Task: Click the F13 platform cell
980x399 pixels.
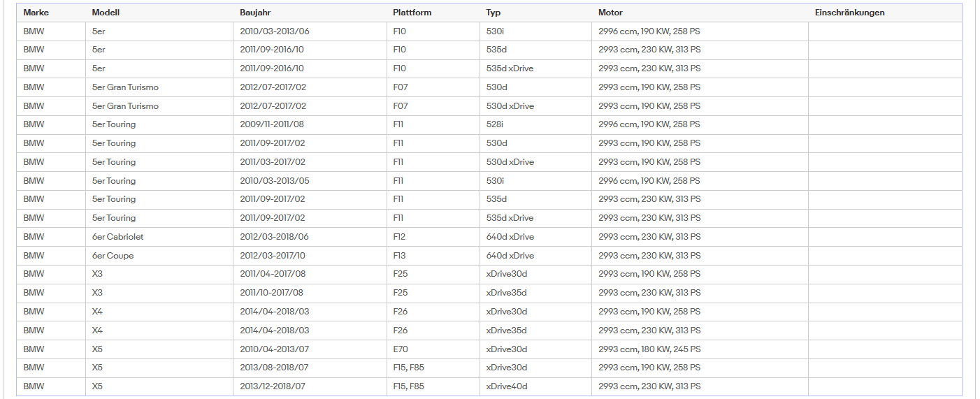Action: point(433,256)
